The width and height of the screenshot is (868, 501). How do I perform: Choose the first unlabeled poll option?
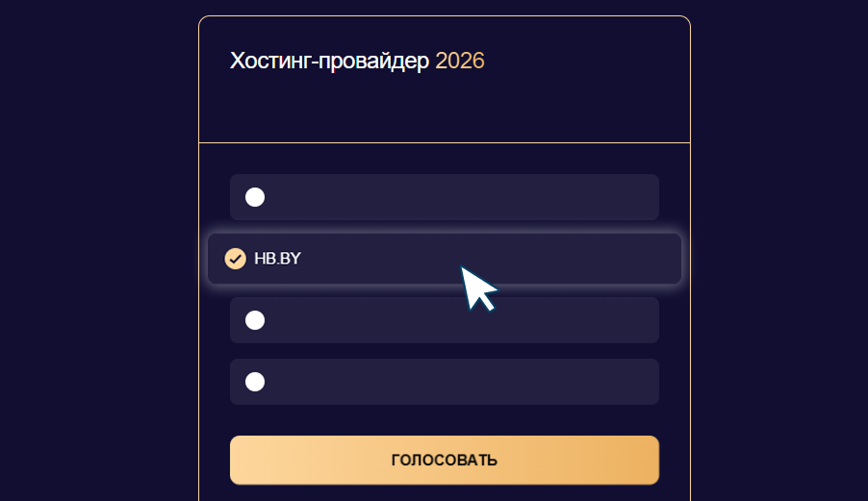pos(255,197)
